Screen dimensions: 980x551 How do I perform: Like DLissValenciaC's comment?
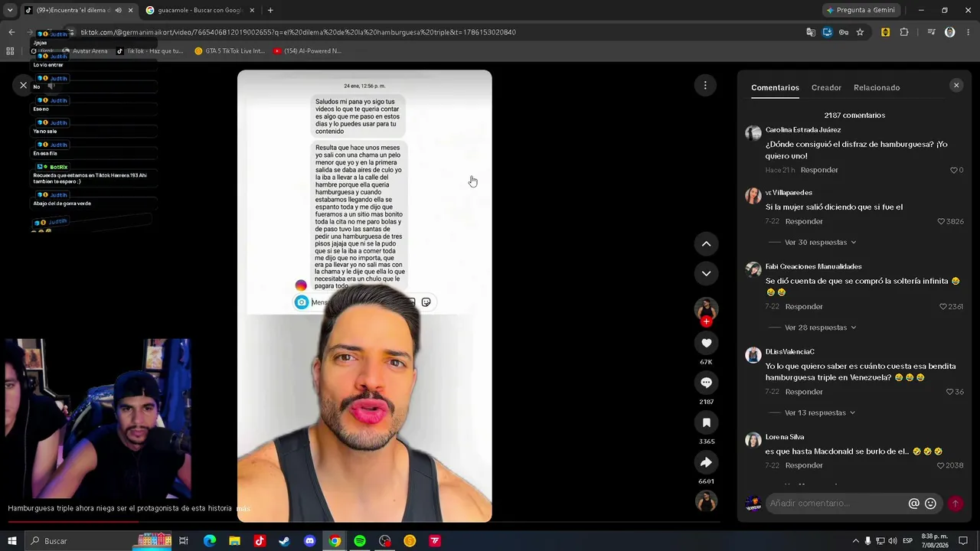pos(950,392)
